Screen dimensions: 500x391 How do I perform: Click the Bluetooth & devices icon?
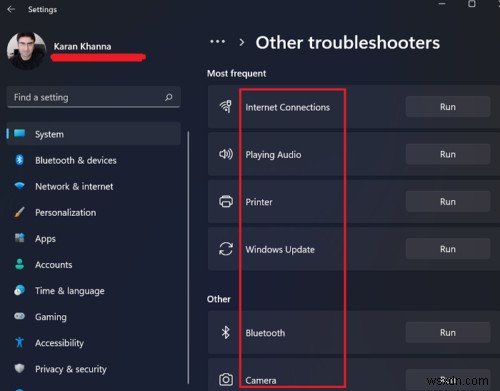pos(20,160)
